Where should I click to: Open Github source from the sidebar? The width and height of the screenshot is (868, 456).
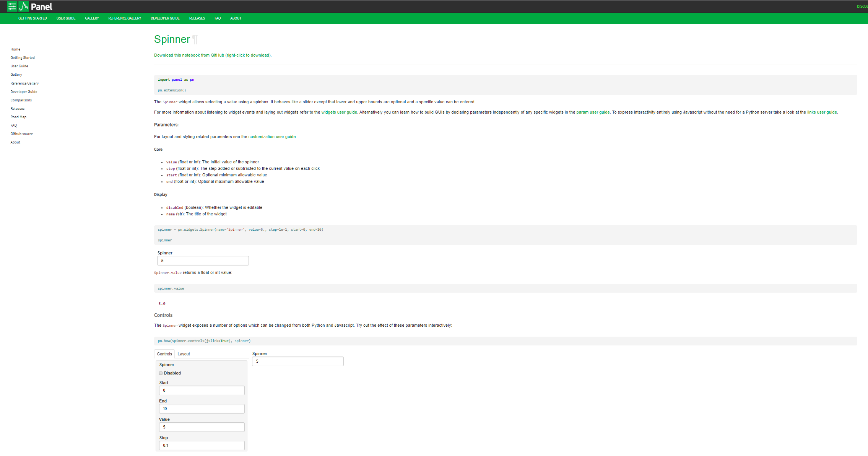(x=21, y=134)
